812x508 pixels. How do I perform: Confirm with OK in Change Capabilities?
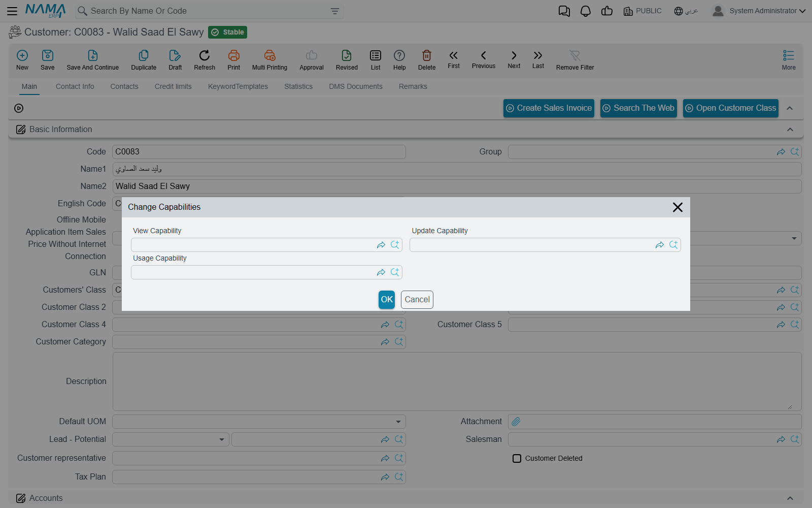[387, 300]
